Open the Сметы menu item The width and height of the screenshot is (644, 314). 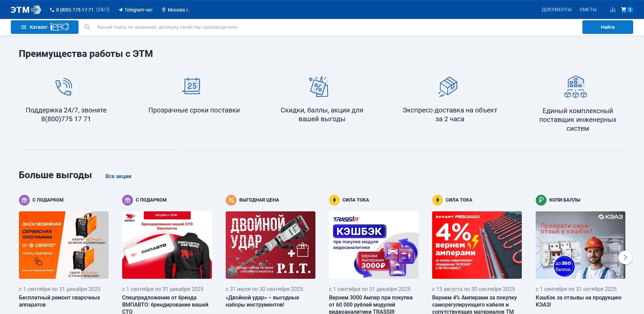588,10
